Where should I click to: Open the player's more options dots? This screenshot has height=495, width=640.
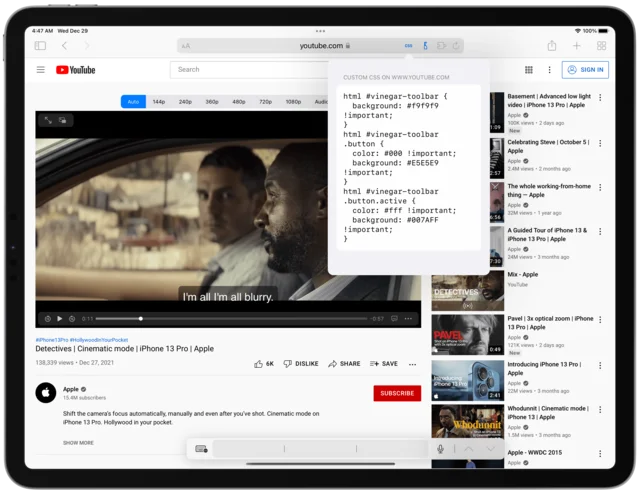point(408,319)
